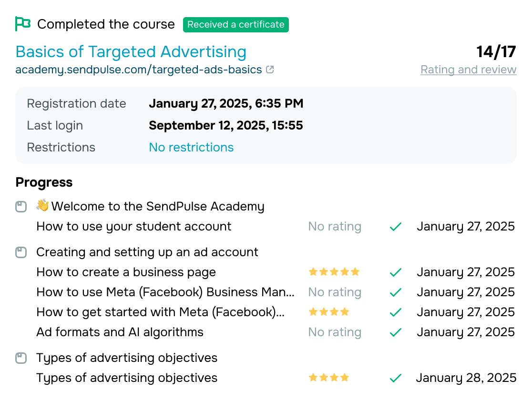Viewport: 532px width, 400px height.
Task: Click four-star rating for Meta getting started lesson
Action: pos(329,312)
